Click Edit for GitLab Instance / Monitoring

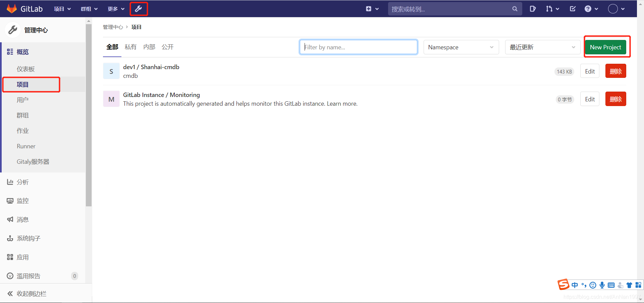[590, 99]
